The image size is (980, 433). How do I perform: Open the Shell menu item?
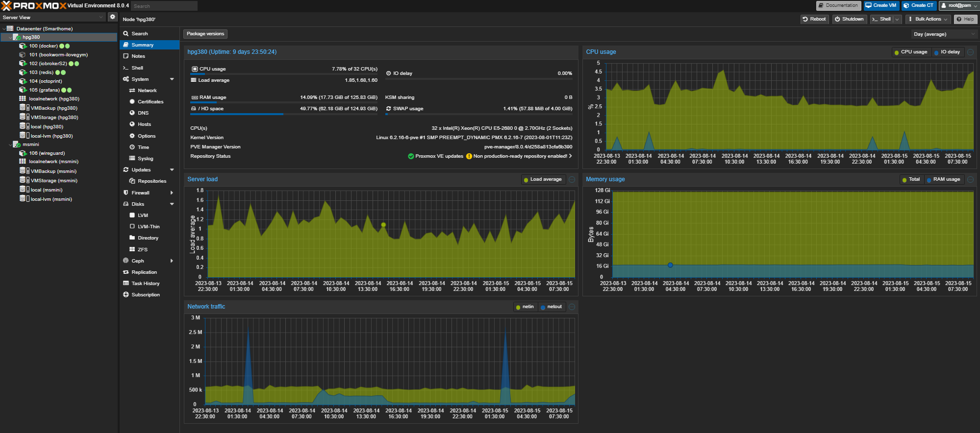pyautogui.click(x=150, y=68)
